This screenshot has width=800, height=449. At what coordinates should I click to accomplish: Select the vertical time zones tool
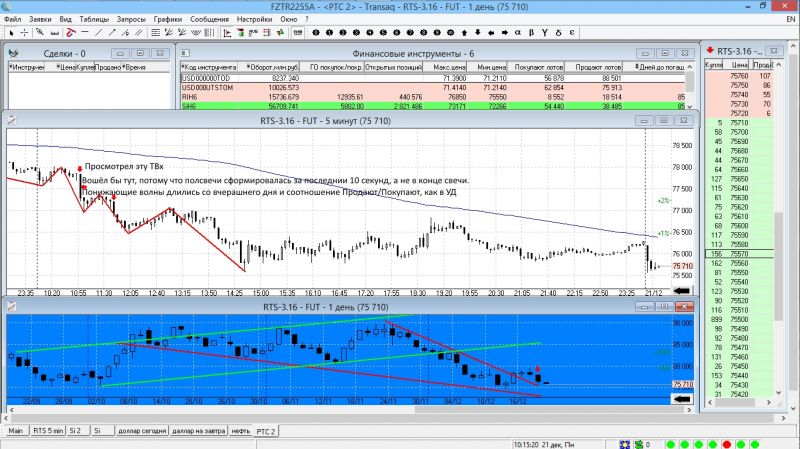coord(209,33)
